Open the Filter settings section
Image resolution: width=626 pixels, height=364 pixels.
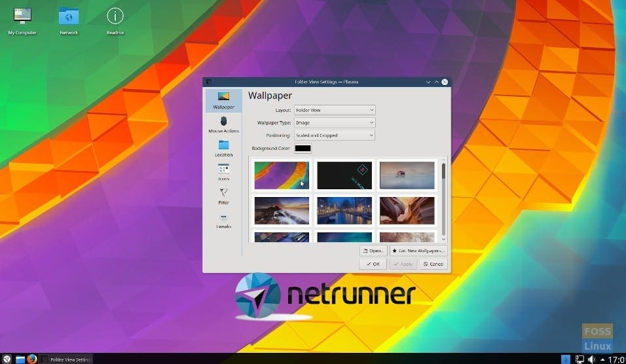(223, 196)
